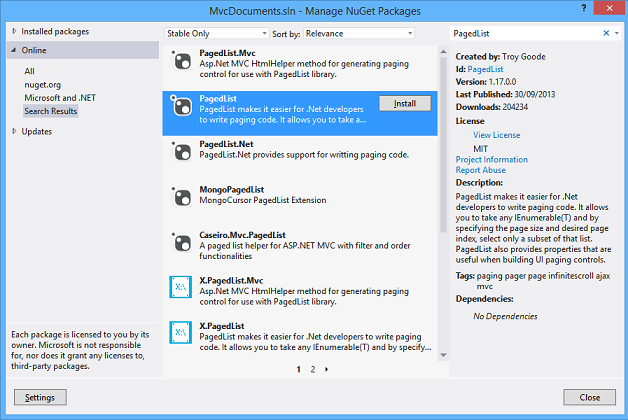This screenshot has height=420, width=628.
Task: Click the Report Abuse link
Action: [x=481, y=170]
